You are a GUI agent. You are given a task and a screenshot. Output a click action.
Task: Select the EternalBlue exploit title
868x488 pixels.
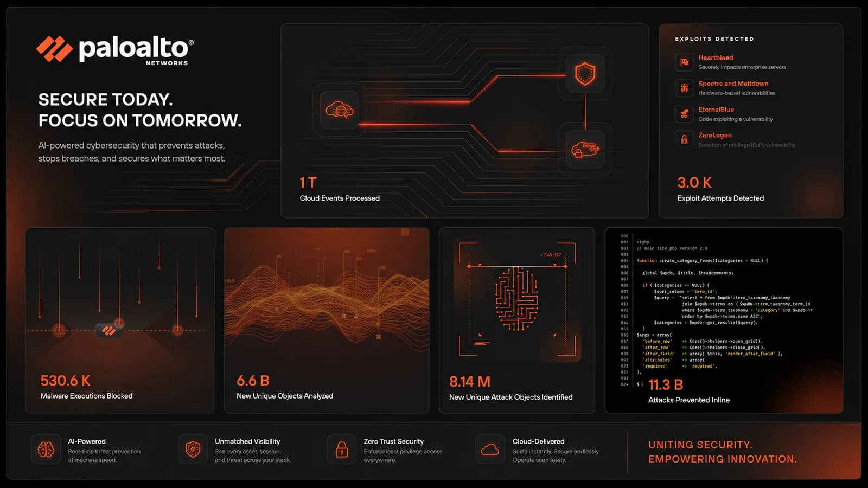click(716, 110)
